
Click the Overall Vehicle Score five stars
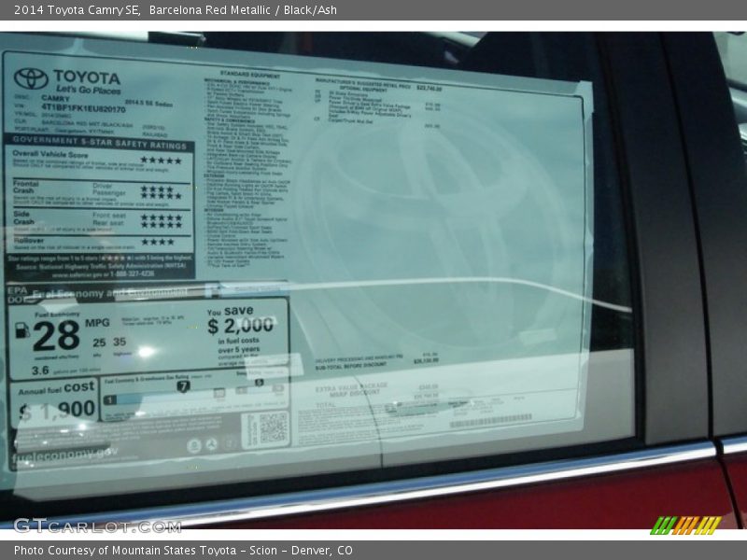pyautogui.click(x=161, y=161)
